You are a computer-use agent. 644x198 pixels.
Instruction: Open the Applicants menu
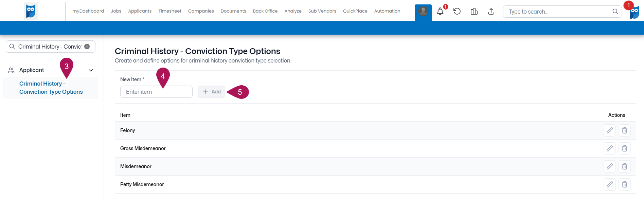pyautogui.click(x=140, y=11)
